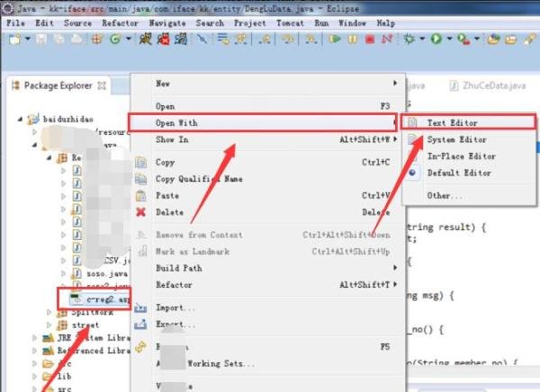Open the Source menu

pyautogui.click(x=77, y=23)
